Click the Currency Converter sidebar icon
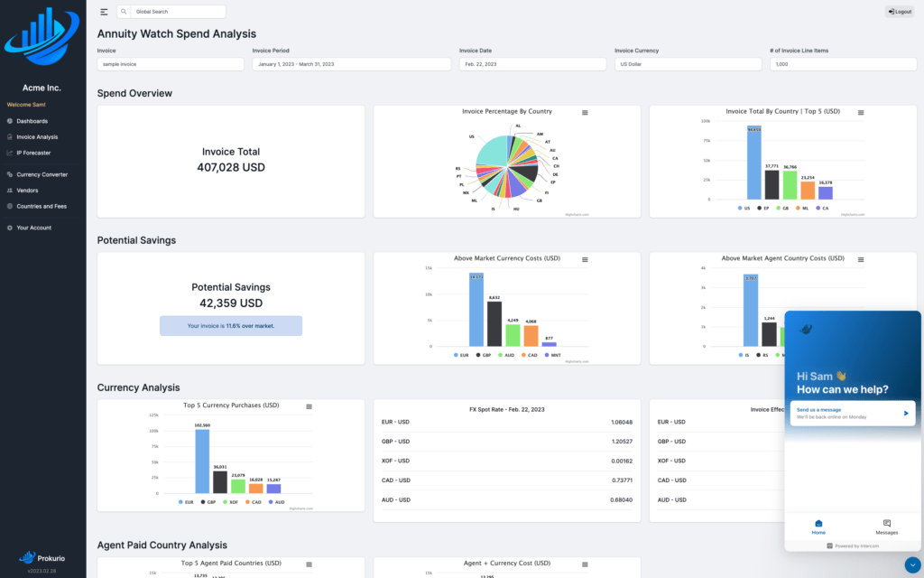This screenshot has height=578, width=924. coord(9,174)
